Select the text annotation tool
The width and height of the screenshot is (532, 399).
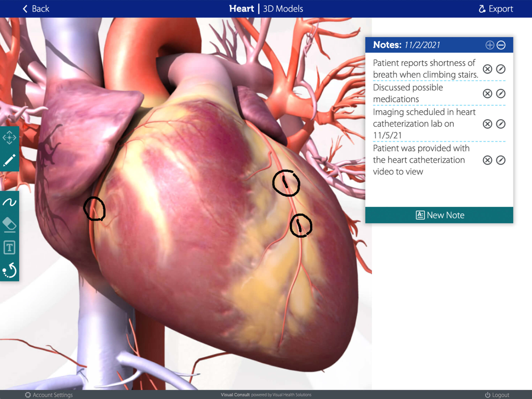9,247
